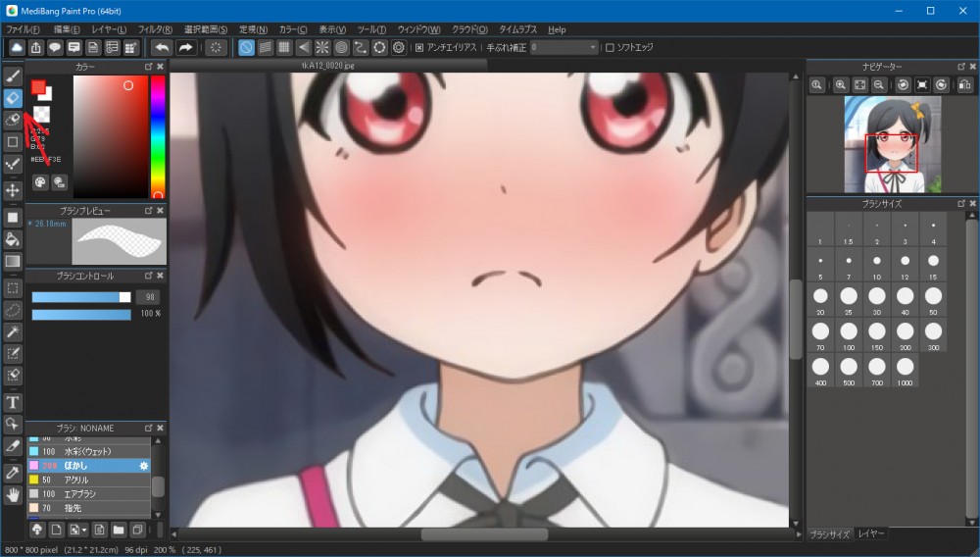The height and width of the screenshot is (557, 980).
Task: Turn off snap guide icon
Action: (246, 47)
